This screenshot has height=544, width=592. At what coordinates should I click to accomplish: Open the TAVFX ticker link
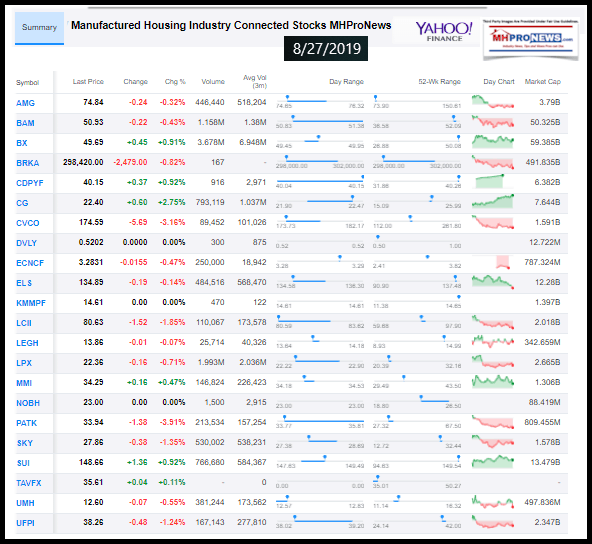coord(29,483)
